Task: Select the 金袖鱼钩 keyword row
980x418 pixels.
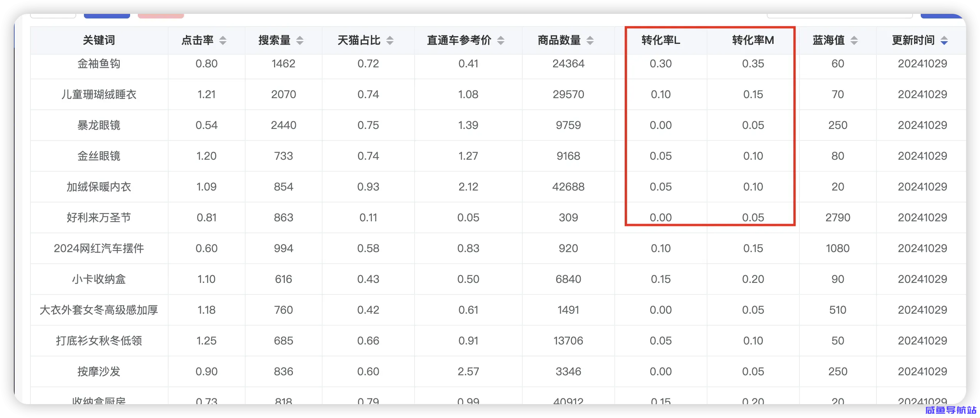Action: (99, 64)
